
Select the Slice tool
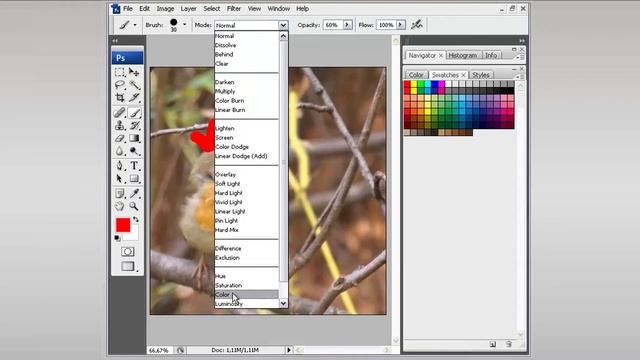(x=134, y=98)
